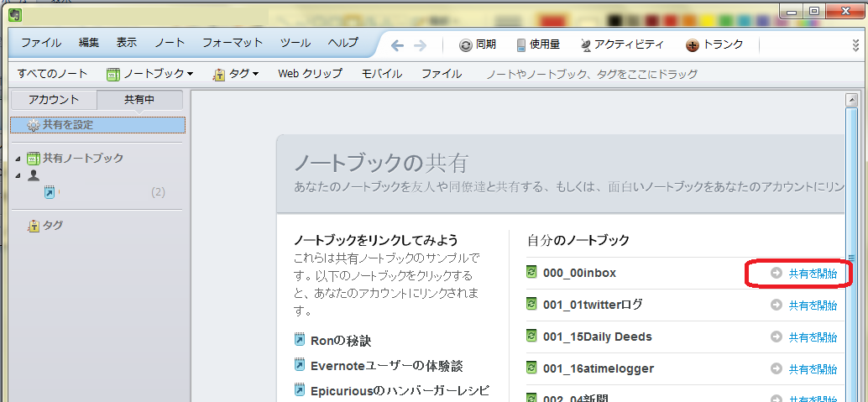Collapse the user tree node triangle
The height and width of the screenshot is (402, 868).
pos(18,176)
